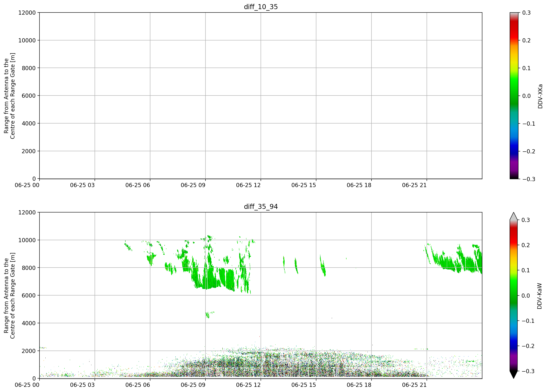This screenshot has height=392, width=547.
Task: Click the 12000 y-tick on diff_10_35
Action: (27, 12)
